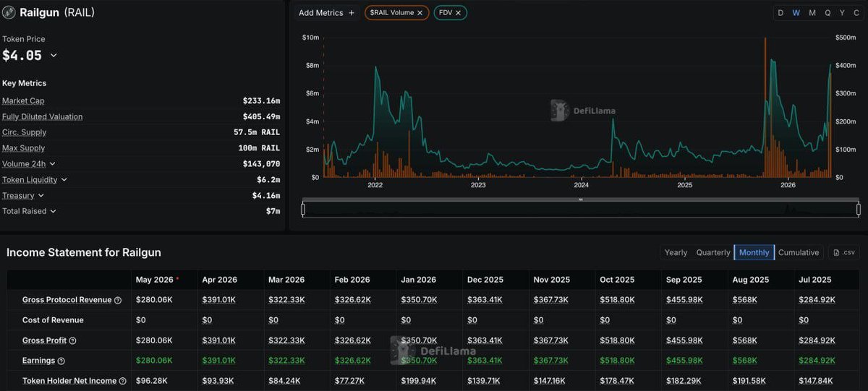Open Earnings help icon
The height and width of the screenshot is (391, 868).
61,361
